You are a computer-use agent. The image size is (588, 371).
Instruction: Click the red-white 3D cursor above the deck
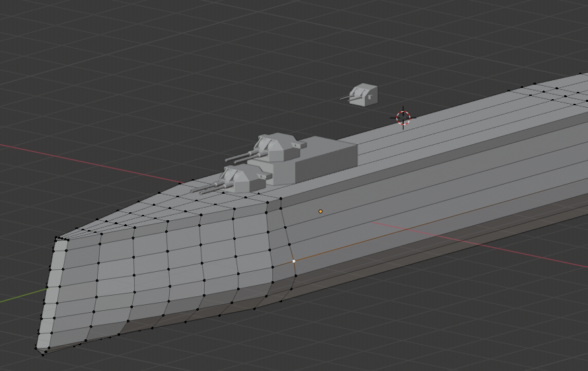[x=403, y=118]
